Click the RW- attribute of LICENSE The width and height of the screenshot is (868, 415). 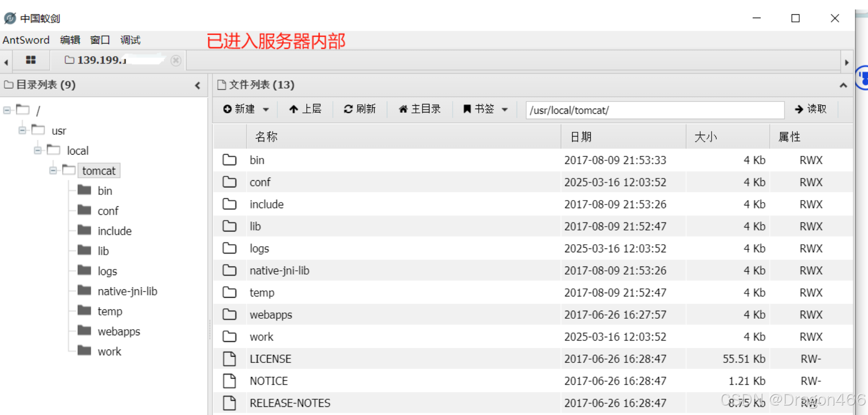click(x=811, y=359)
